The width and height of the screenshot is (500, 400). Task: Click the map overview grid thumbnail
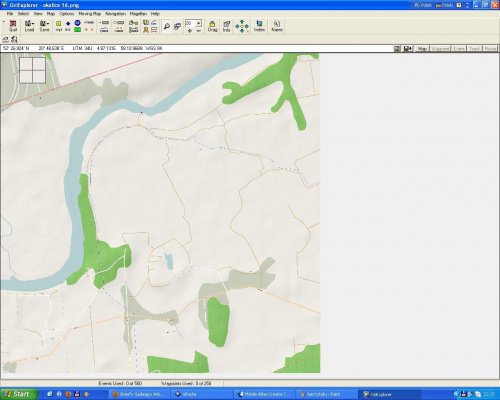tap(33, 70)
